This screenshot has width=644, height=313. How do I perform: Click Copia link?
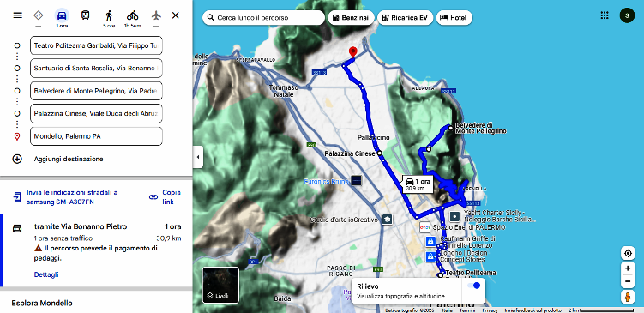[166, 197]
